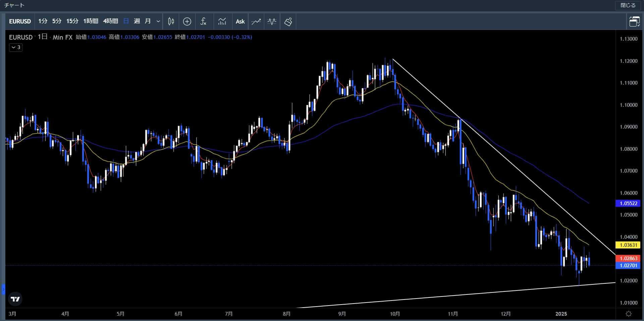Click the 8月 label on time axis
644x321 pixels.
click(x=286, y=314)
